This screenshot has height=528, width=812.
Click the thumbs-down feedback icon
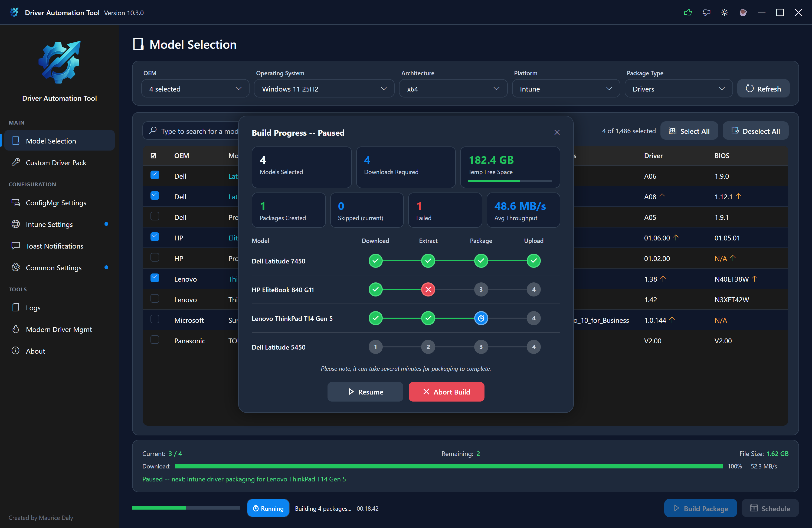point(706,13)
